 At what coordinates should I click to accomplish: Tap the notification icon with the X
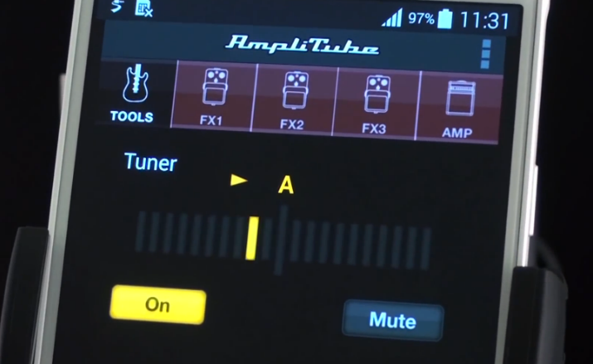[x=143, y=9]
